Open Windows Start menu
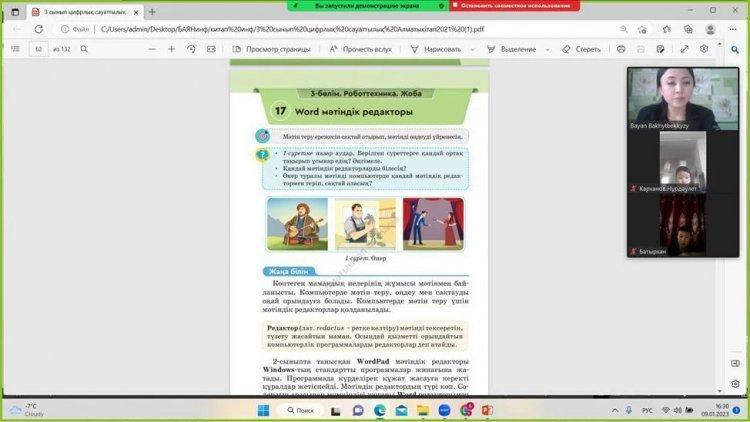 point(264,411)
